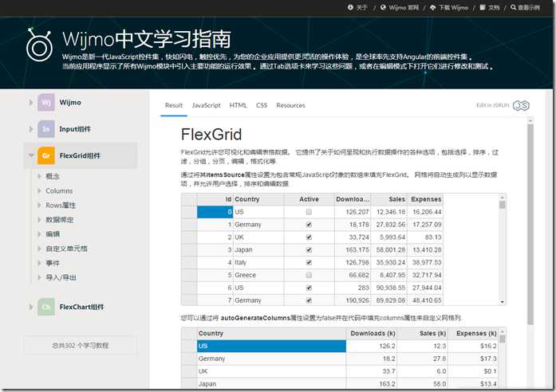Viewport: 556px width, 392px height.
Task: Click the Id column header
Action: pos(215,199)
